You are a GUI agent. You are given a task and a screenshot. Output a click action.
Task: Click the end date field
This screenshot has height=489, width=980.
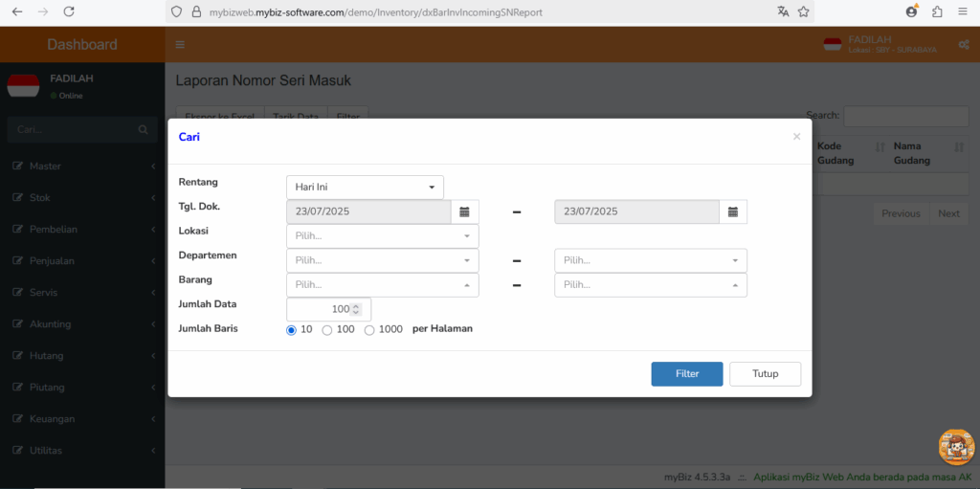coord(636,212)
